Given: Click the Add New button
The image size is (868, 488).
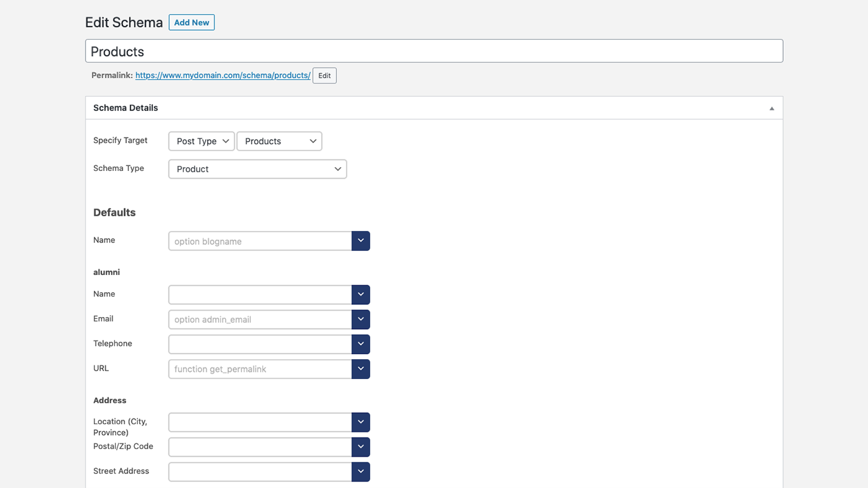Looking at the screenshot, I should 191,22.
